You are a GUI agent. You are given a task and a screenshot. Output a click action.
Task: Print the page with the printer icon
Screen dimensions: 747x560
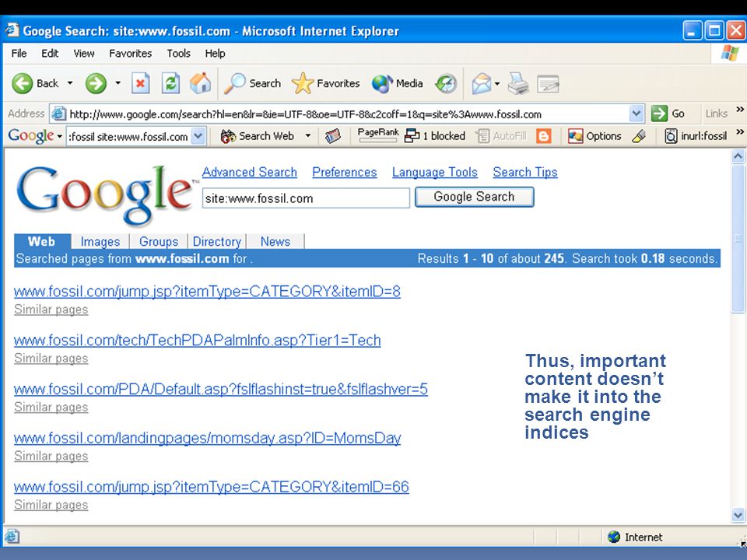(x=518, y=83)
